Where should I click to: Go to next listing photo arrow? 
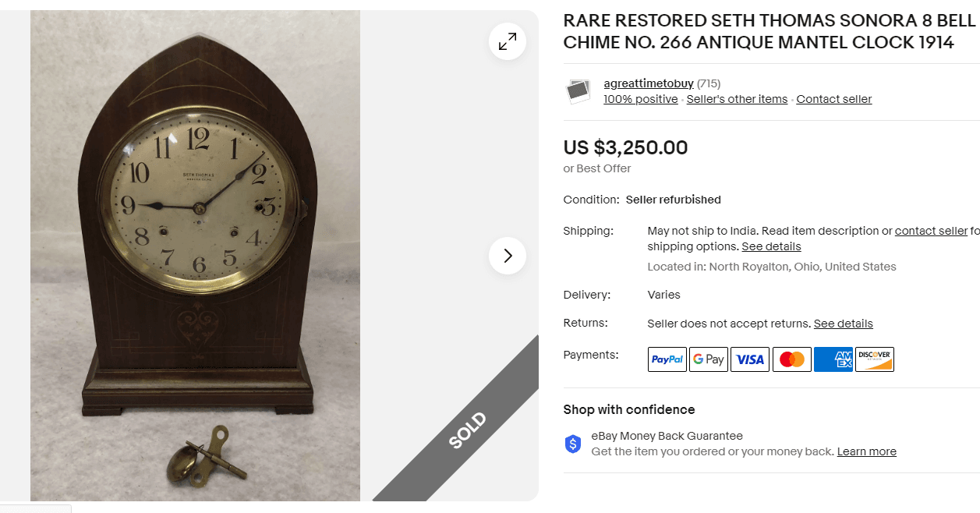[508, 256]
